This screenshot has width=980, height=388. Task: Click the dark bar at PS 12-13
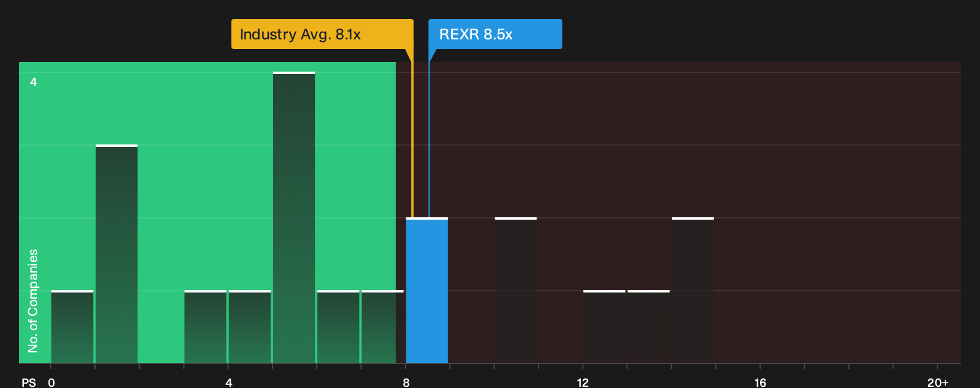(x=604, y=327)
